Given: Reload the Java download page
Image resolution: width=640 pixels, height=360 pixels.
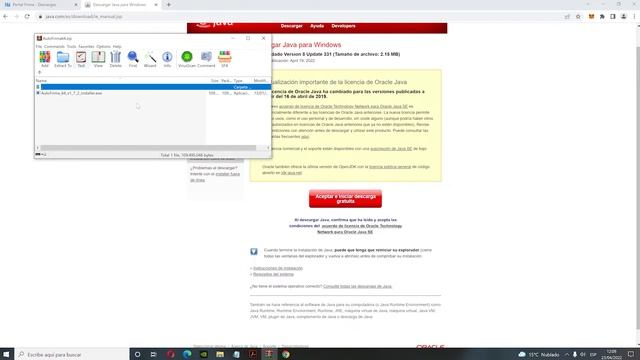Looking at the screenshot, I should coord(27,16).
